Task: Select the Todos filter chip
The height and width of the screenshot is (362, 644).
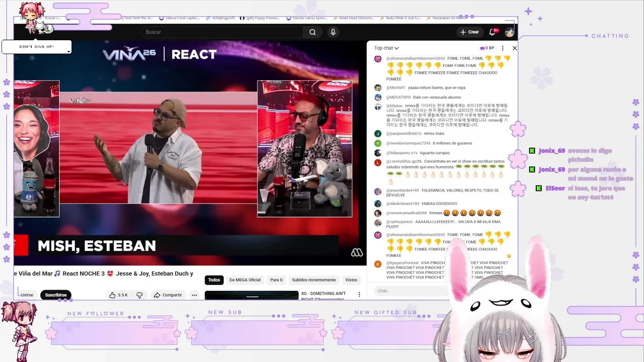Action: [214, 280]
